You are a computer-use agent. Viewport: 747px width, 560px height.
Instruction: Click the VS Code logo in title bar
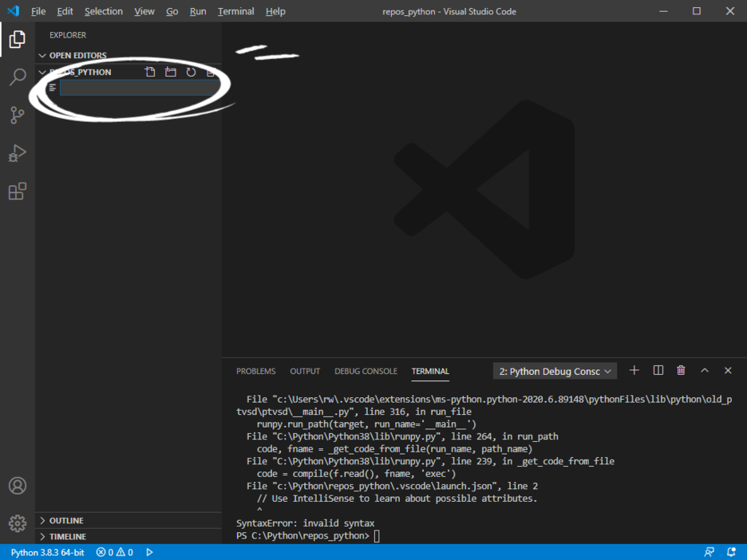tap(14, 11)
